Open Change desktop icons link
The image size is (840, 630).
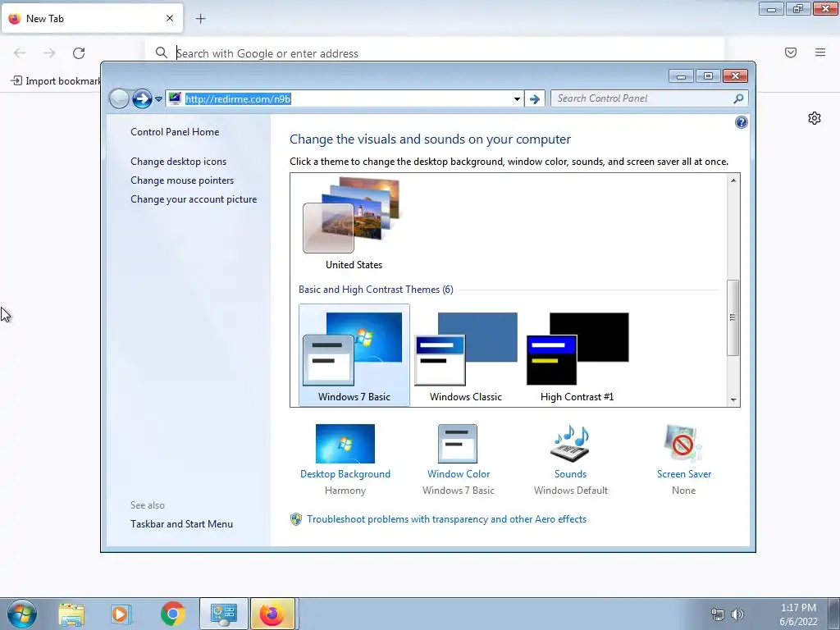click(178, 162)
